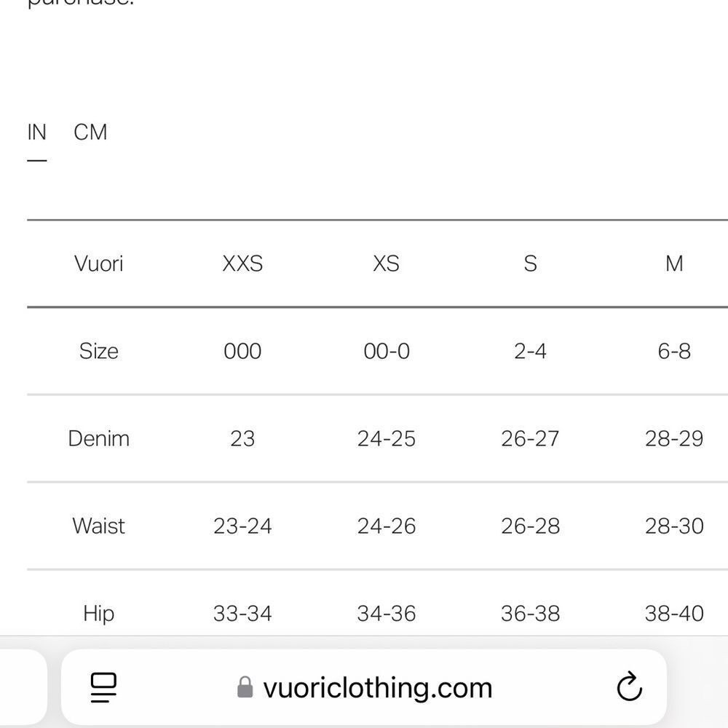
Task: Click the Denim row label
Action: [x=98, y=439]
